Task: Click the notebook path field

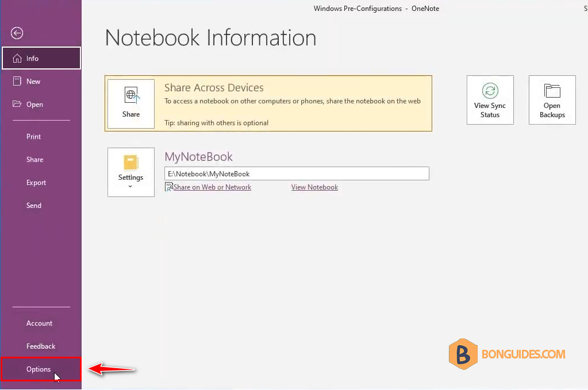Action: pos(297,173)
